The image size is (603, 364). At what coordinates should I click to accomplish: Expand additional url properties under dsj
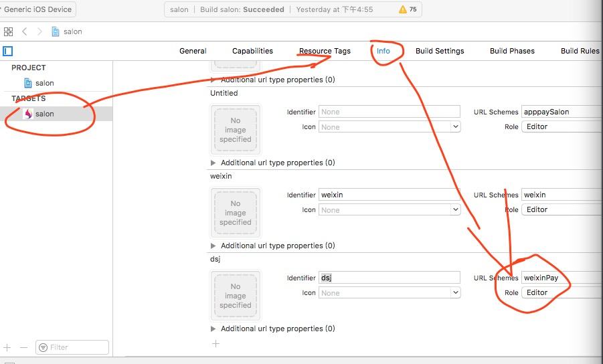coord(213,329)
